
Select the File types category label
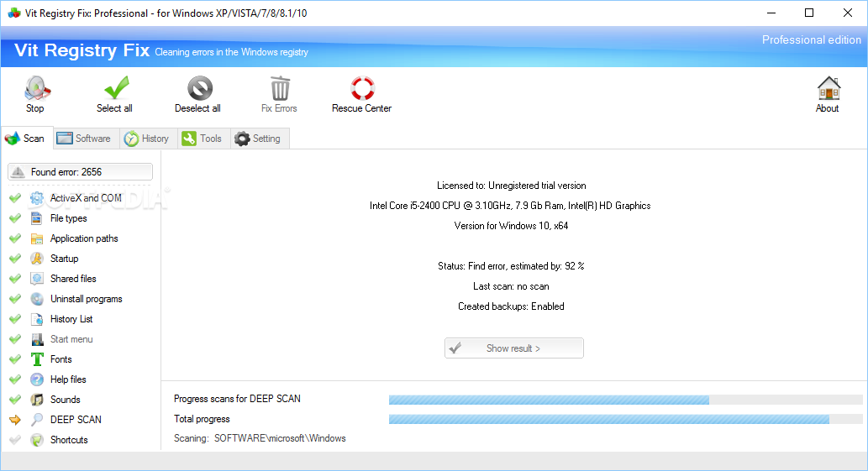[69, 218]
